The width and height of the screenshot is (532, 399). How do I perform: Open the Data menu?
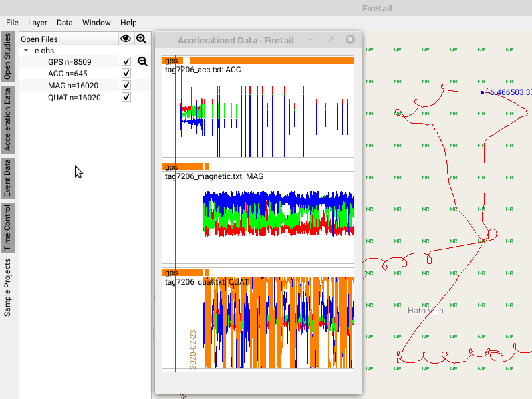65,22
